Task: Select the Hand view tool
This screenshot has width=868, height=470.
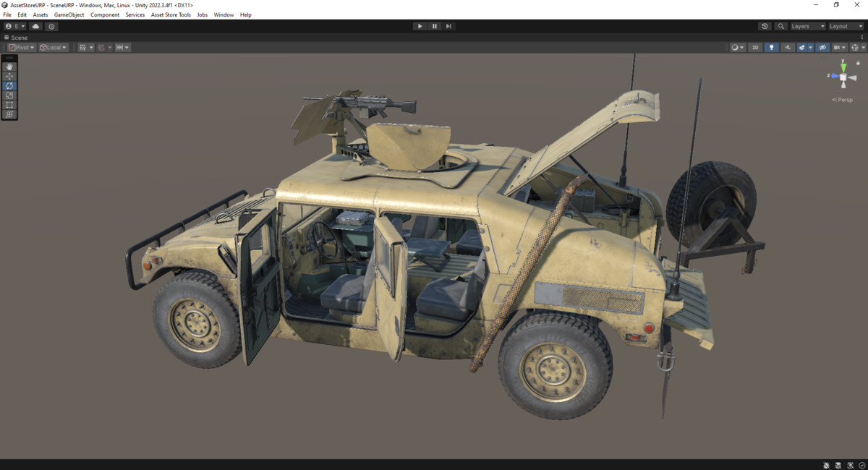Action: [x=9, y=67]
